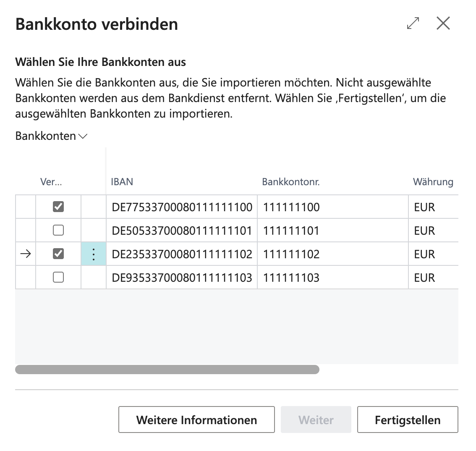Click the row selector arrow for IBAN ending 102
Viewport: 476px width, 451px height.
click(26, 254)
